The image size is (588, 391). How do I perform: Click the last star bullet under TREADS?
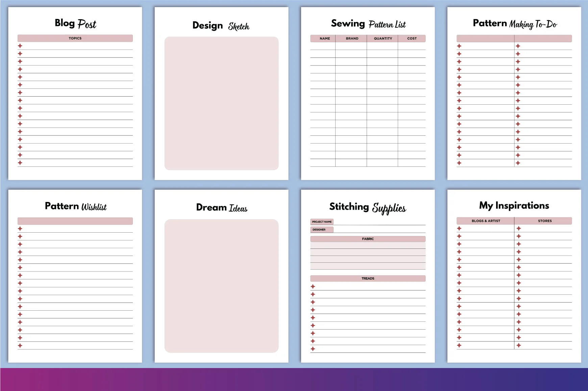313,349
